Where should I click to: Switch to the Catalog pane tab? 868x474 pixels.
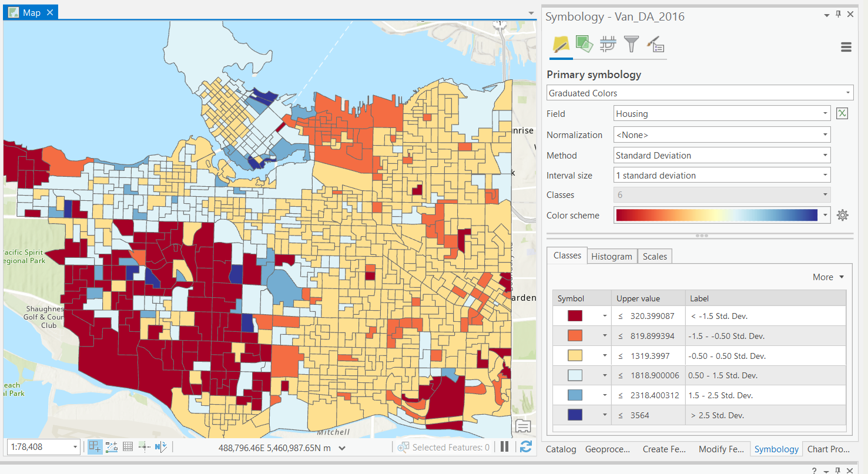click(x=561, y=449)
